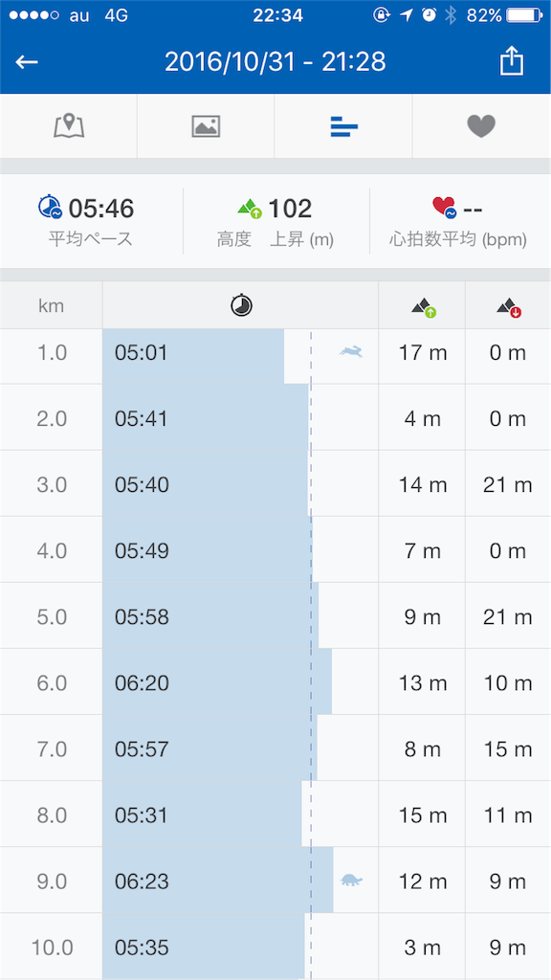Tap the date title 2016/10/31 - 21:28
This screenshot has height=980, width=551.
(275, 62)
